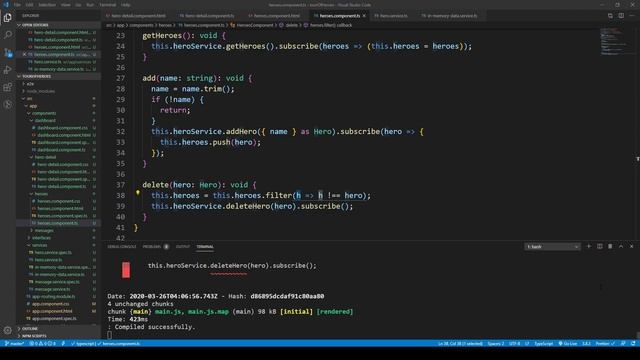Screen dimensions: 640x360
Task: Open app-routing.module.ts in the file tree
Action: (x=53, y=297)
